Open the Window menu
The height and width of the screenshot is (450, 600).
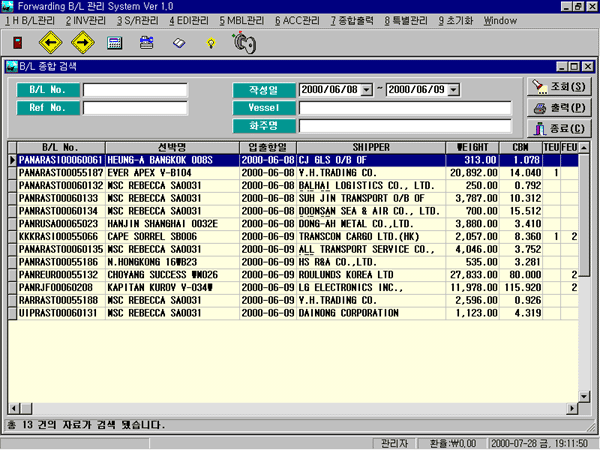coord(500,21)
